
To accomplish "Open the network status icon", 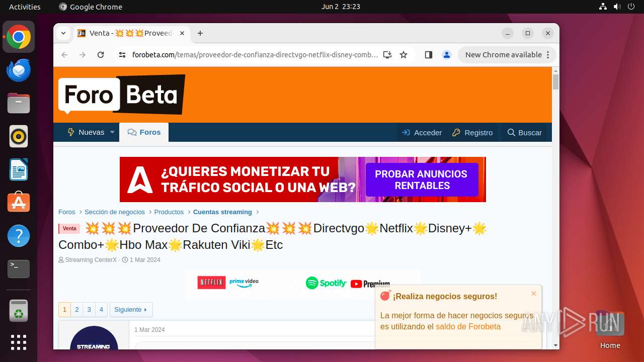I will 603,7.
